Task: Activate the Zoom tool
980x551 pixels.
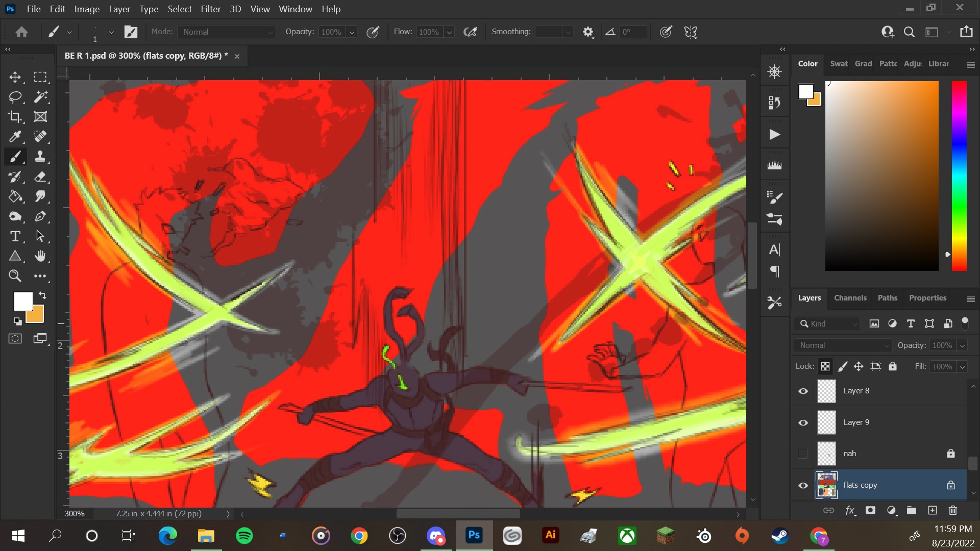Action: coord(15,276)
